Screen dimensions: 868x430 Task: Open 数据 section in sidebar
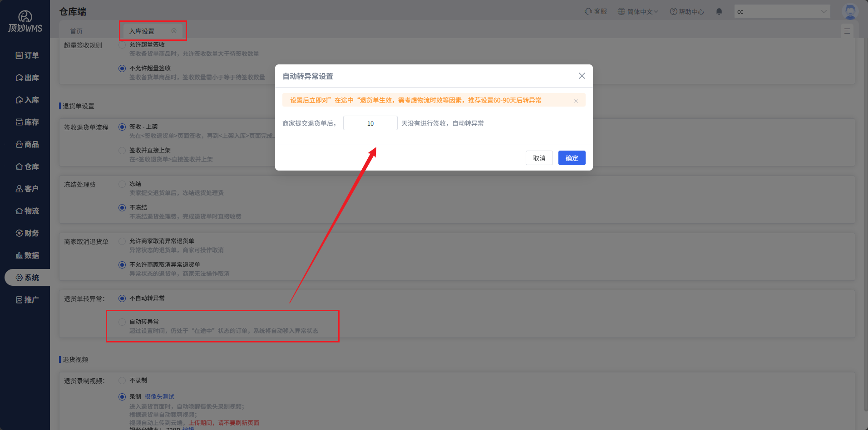click(27, 255)
